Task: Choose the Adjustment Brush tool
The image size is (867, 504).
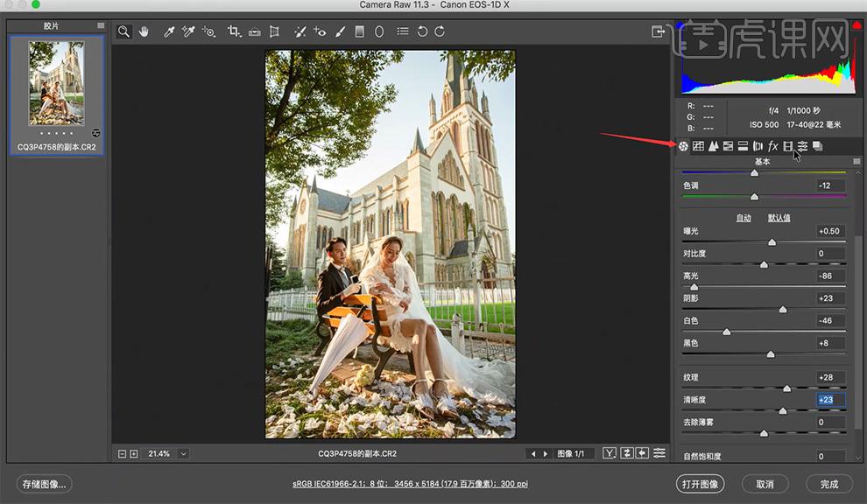Action: 339,31
